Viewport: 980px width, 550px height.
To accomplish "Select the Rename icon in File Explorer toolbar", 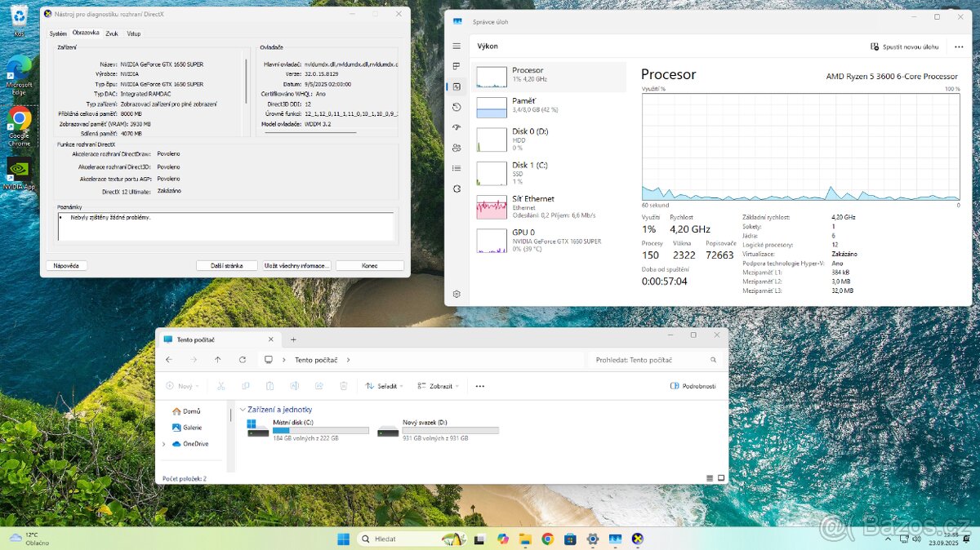I will click(295, 385).
